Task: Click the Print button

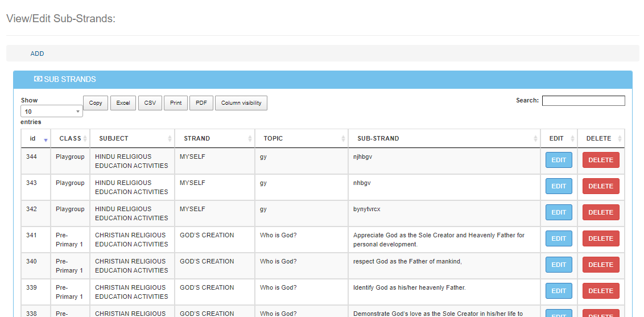Action: point(176,103)
